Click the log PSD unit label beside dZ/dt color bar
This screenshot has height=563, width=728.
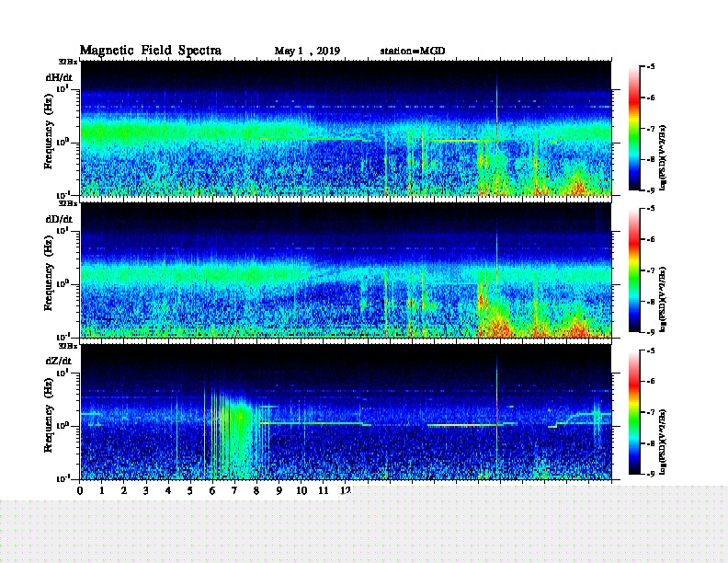click(x=663, y=442)
